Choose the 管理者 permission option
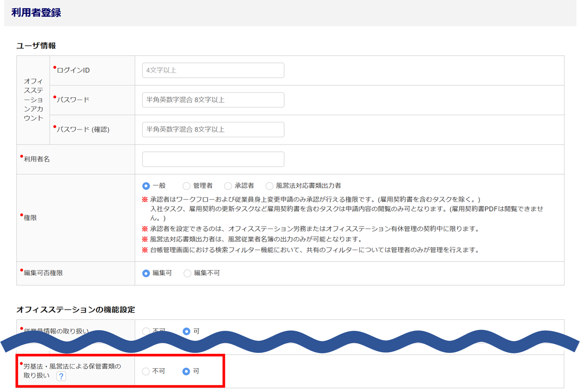This screenshot has width=580, height=392. (x=186, y=186)
